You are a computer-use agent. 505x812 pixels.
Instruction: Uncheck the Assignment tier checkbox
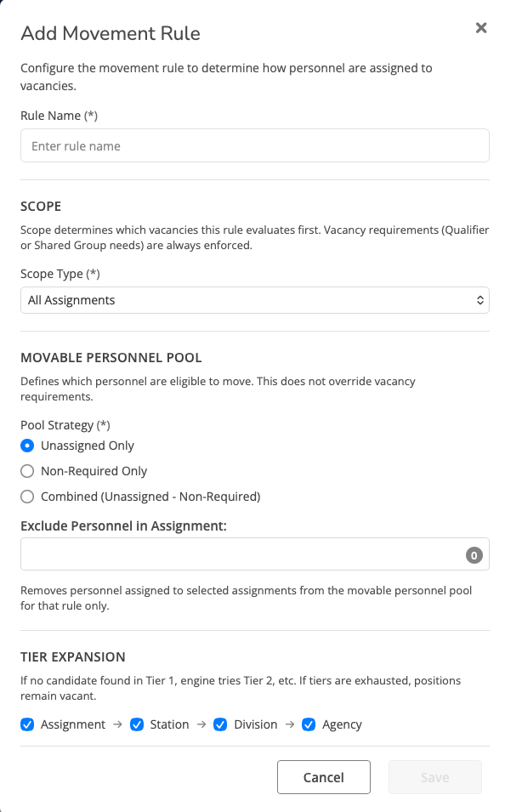tap(27, 724)
